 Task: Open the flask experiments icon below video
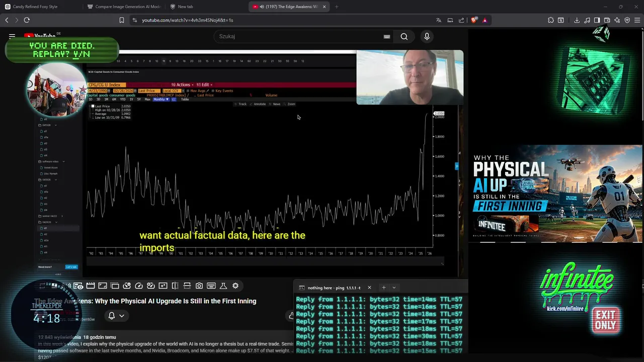[223, 286]
